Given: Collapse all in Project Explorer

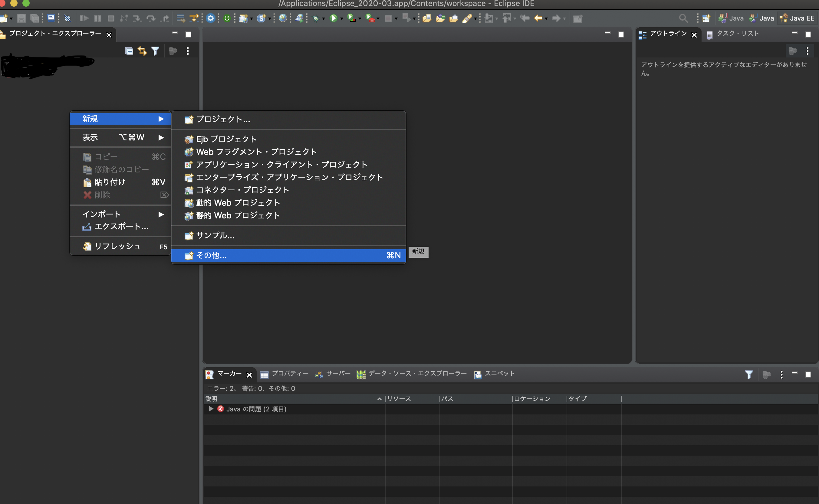Looking at the screenshot, I should point(129,51).
